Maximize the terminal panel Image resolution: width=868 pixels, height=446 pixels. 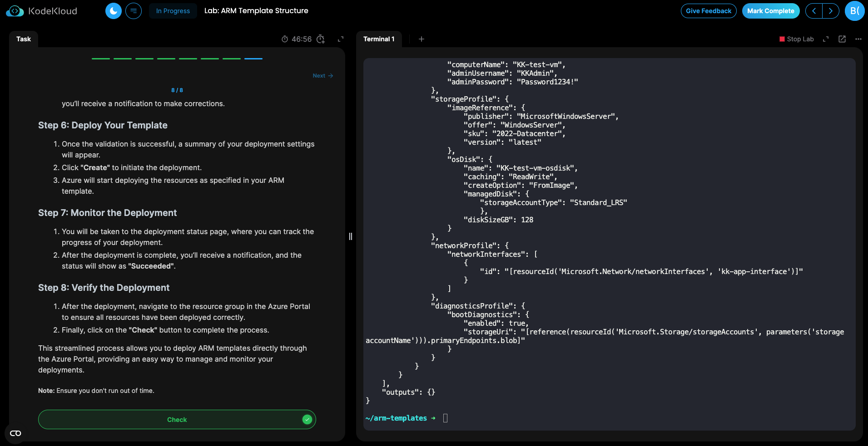tap(826, 39)
